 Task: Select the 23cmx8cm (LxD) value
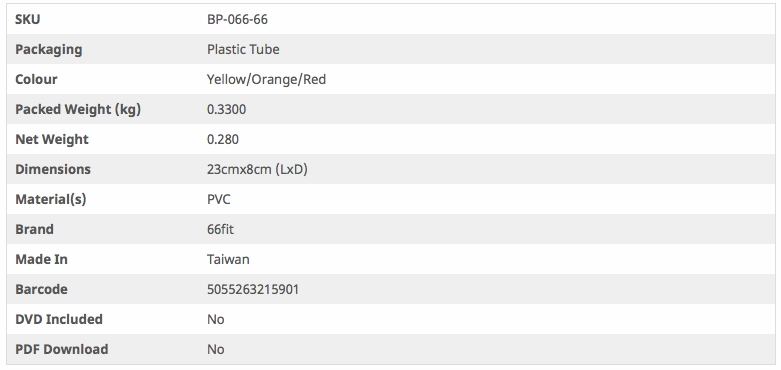coord(258,169)
